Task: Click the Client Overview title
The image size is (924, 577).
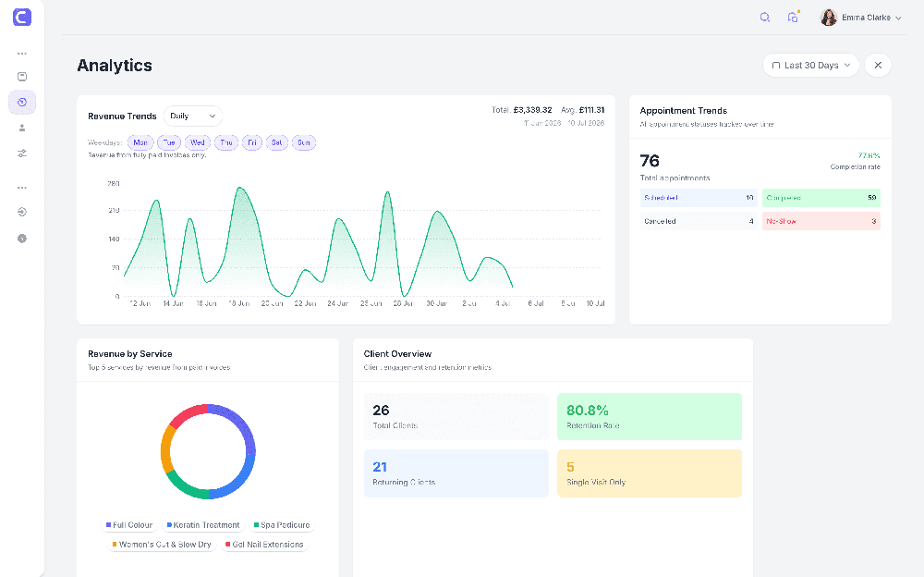Action: tap(397, 354)
